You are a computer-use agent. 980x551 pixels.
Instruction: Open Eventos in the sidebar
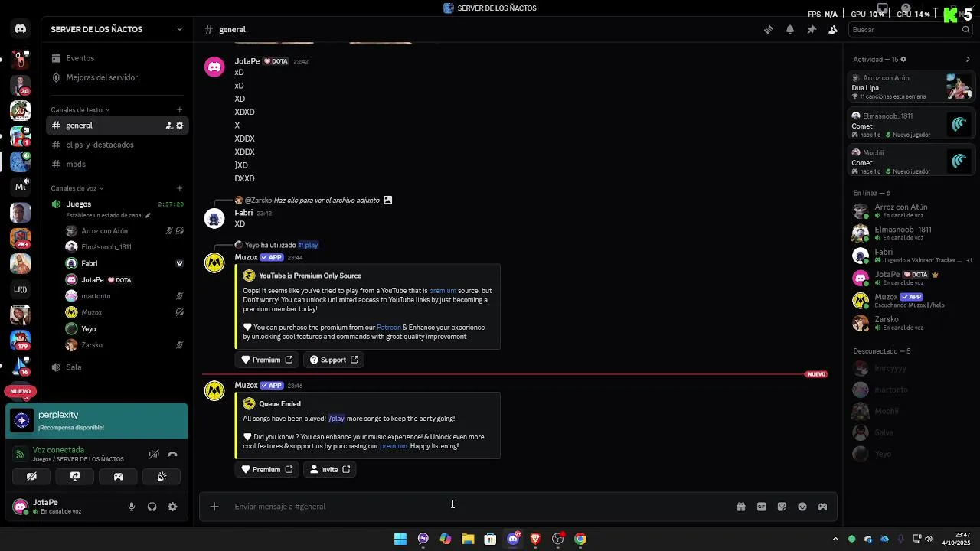(x=117, y=58)
